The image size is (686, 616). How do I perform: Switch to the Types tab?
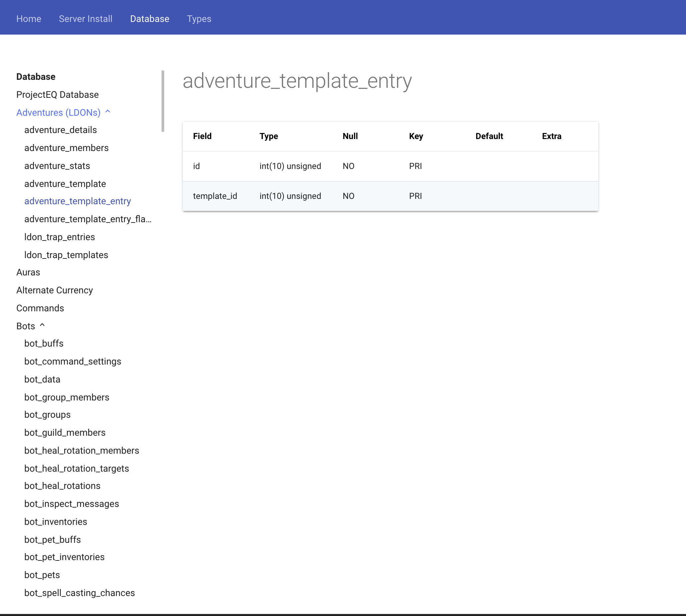coord(199,19)
